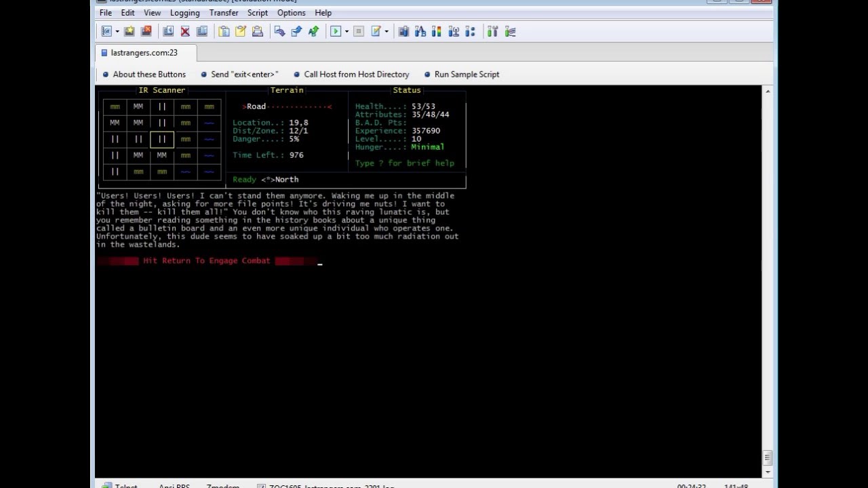Open the File menu
Image resolution: width=868 pixels, height=488 pixels.
point(106,13)
